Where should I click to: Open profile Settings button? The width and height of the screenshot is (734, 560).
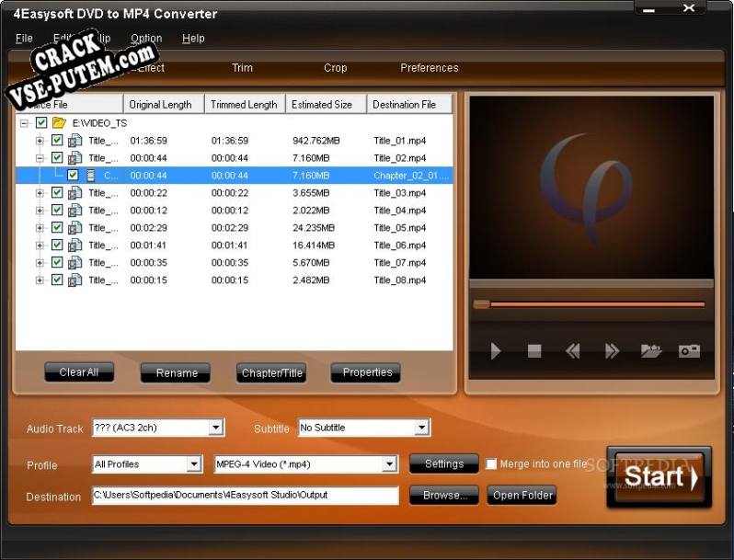pyautogui.click(x=444, y=463)
